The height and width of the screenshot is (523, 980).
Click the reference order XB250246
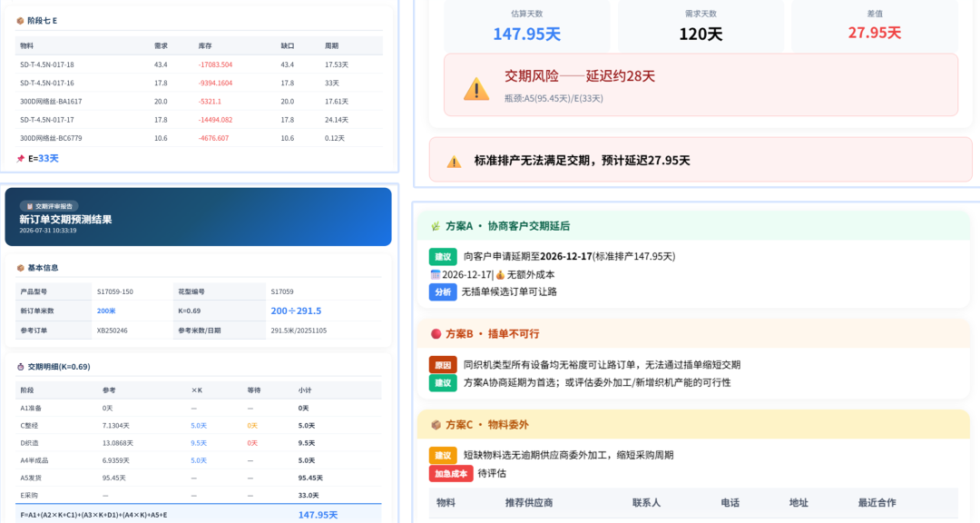coord(112,331)
